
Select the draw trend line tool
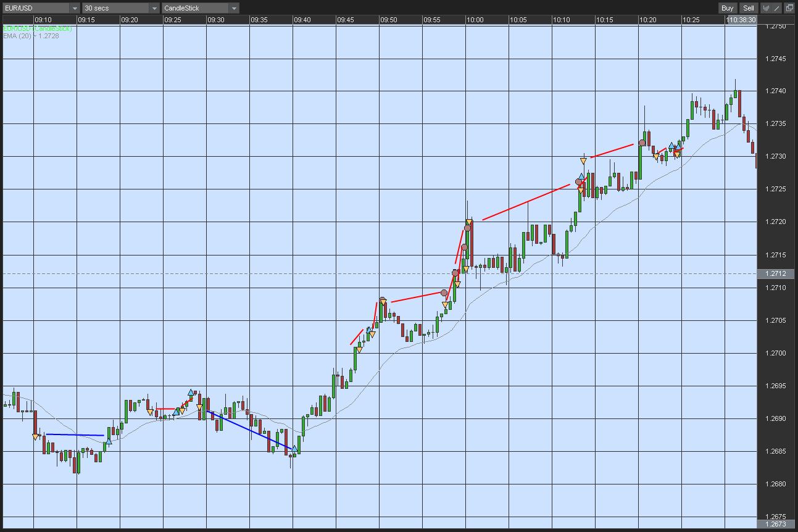776,8
